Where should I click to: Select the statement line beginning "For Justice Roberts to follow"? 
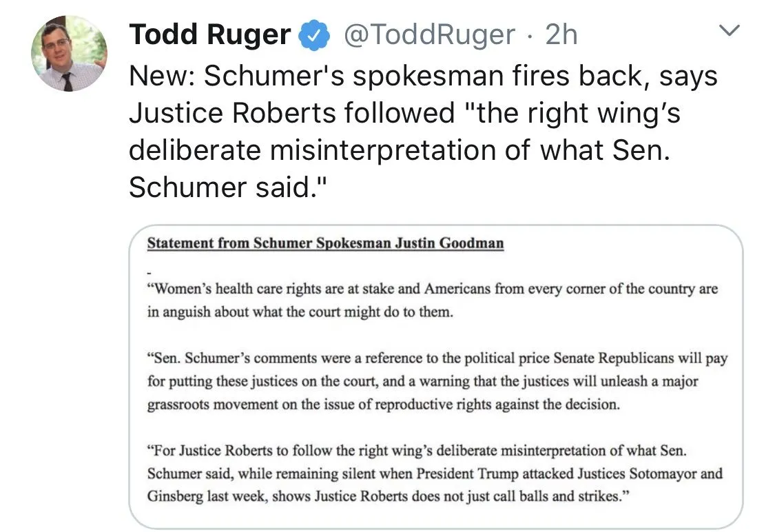coord(417,451)
